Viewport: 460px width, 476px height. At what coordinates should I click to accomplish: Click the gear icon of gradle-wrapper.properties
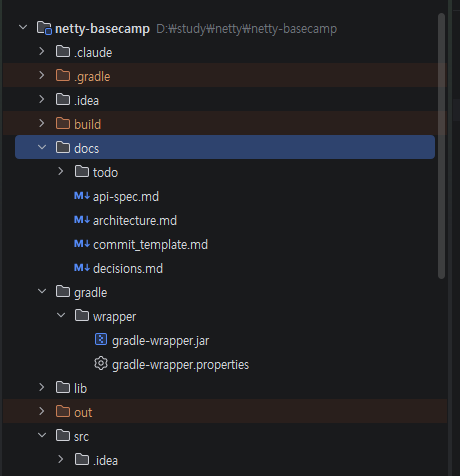tap(101, 363)
